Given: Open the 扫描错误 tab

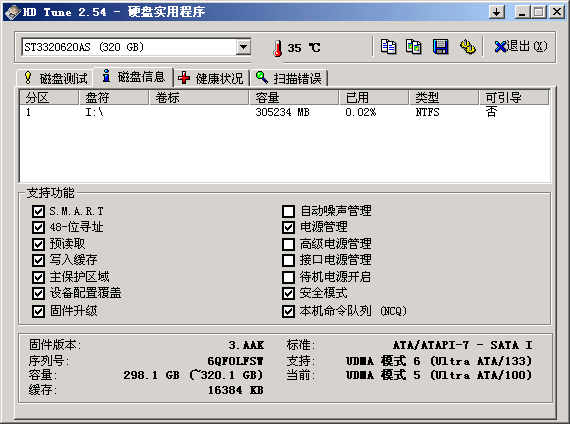Looking at the screenshot, I should pyautogui.click(x=289, y=78).
